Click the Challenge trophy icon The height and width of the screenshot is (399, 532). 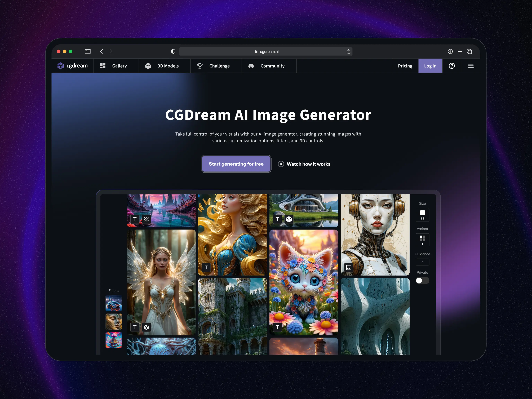(200, 66)
